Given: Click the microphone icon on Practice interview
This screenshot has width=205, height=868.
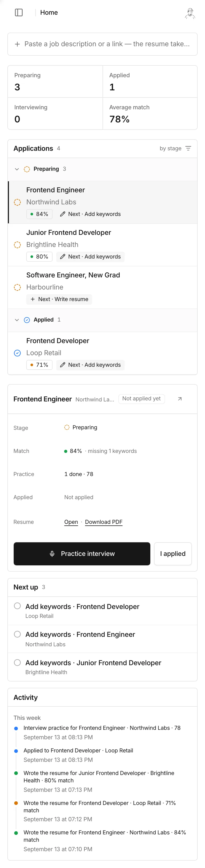Looking at the screenshot, I should (x=52, y=554).
